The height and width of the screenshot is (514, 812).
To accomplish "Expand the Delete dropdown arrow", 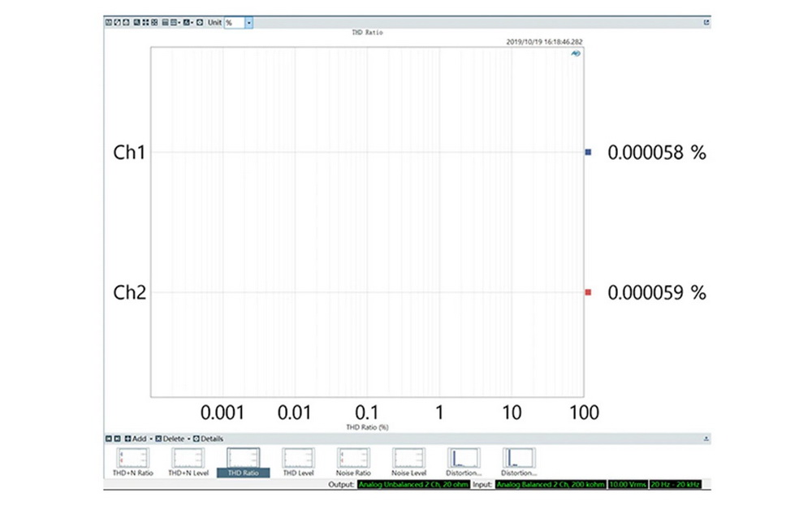I will coord(188,438).
